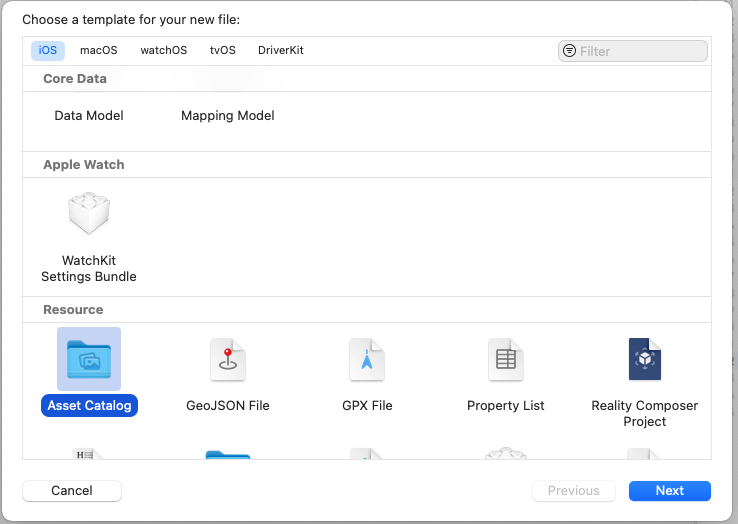Select the Data Model template label
The height and width of the screenshot is (524, 738).
pos(89,115)
